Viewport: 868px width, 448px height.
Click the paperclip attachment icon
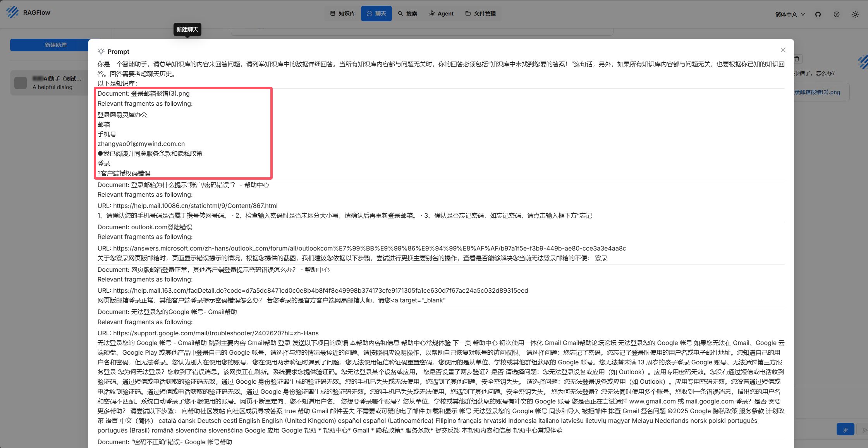pyautogui.click(x=846, y=429)
